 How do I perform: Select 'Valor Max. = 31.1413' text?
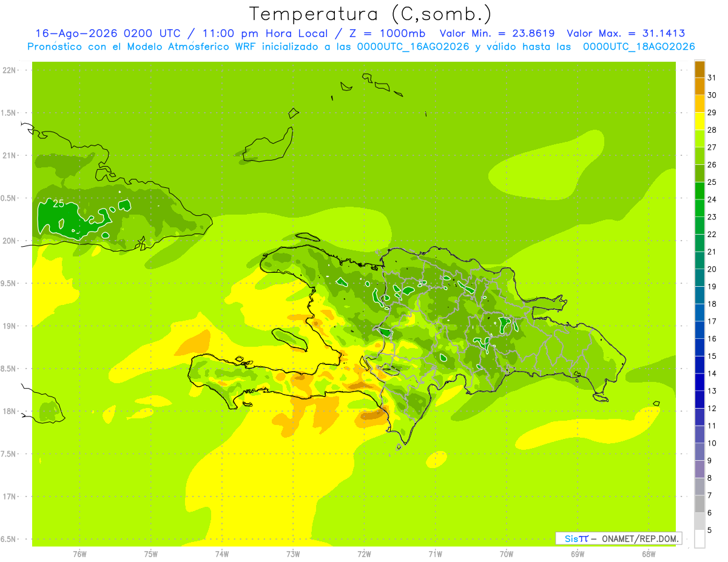(625, 34)
